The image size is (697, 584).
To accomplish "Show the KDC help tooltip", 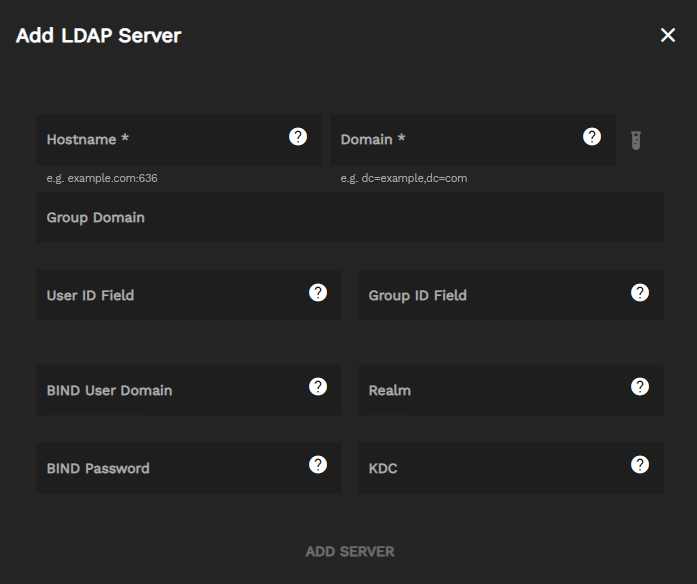I will click(x=640, y=465).
